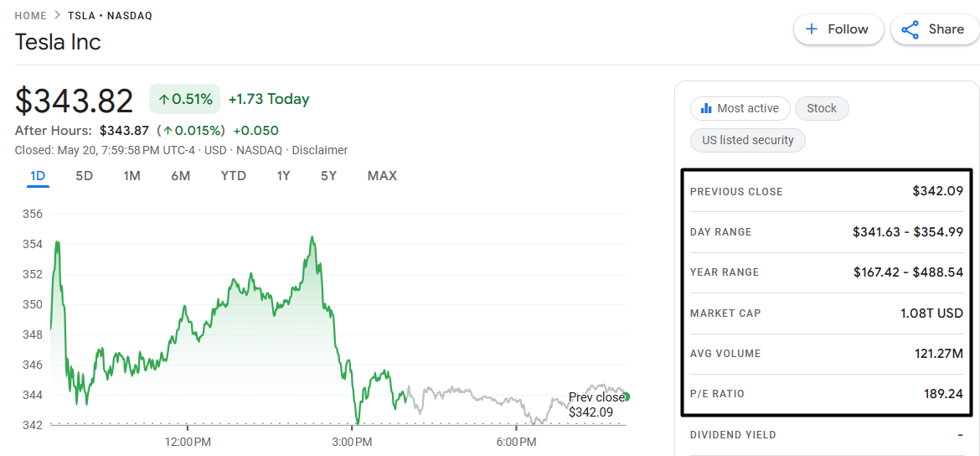
Task: Click the P/E RATIO row
Action: pos(826,394)
